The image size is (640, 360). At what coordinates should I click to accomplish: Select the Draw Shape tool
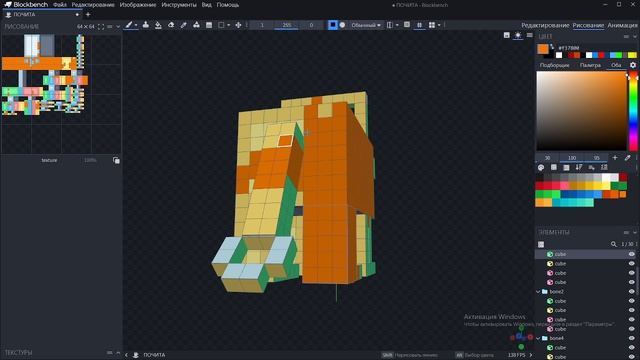coord(196,25)
